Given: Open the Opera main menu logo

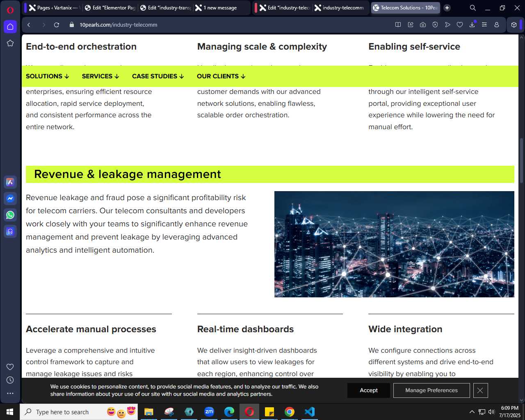Looking at the screenshot, I should pos(10,10).
